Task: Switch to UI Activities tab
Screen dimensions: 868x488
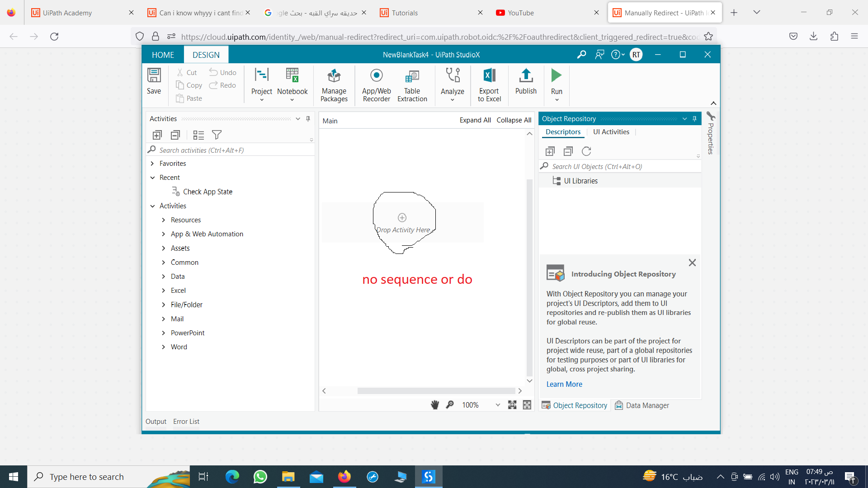Action: pyautogui.click(x=611, y=132)
